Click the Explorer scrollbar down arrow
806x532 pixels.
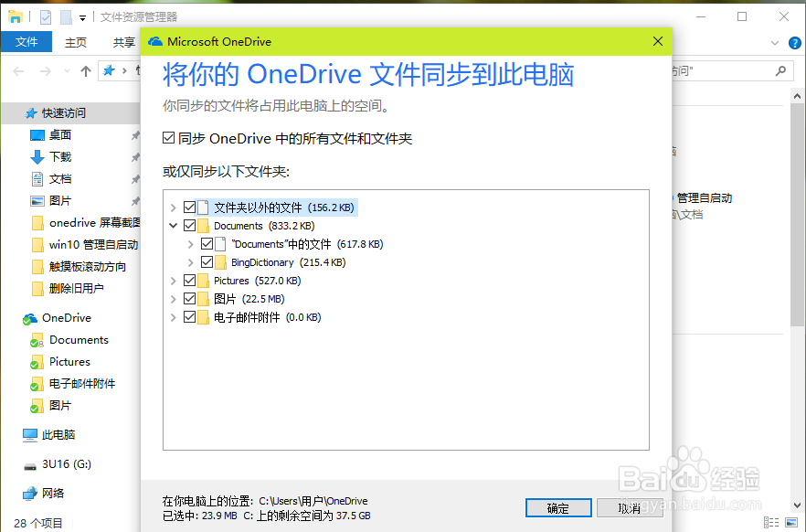coord(797,505)
